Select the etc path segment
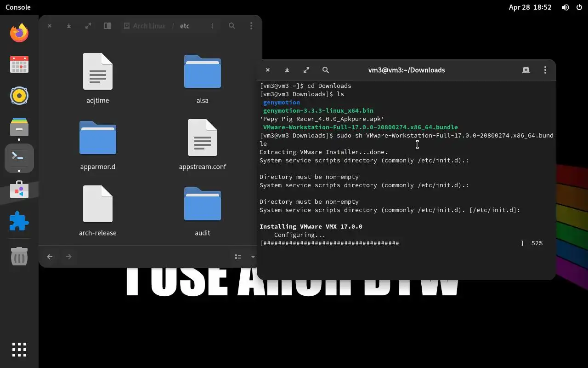 tap(185, 26)
